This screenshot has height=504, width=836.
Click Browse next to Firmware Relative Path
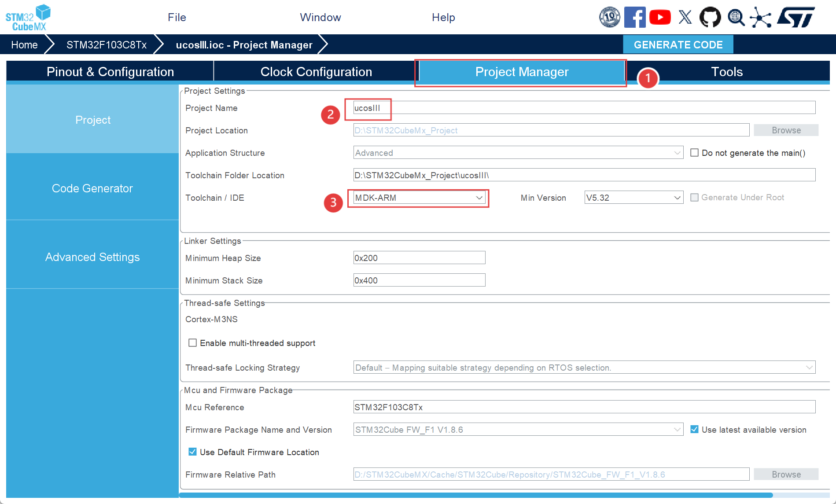tap(786, 475)
